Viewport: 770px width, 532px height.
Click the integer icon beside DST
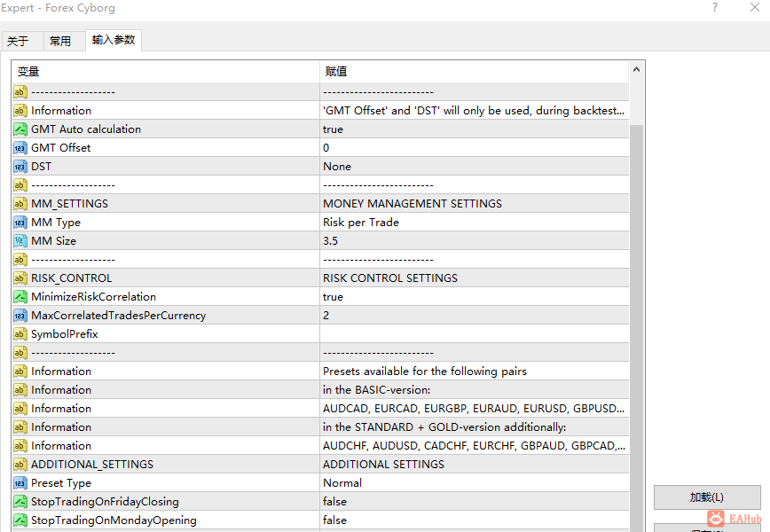(x=20, y=167)
